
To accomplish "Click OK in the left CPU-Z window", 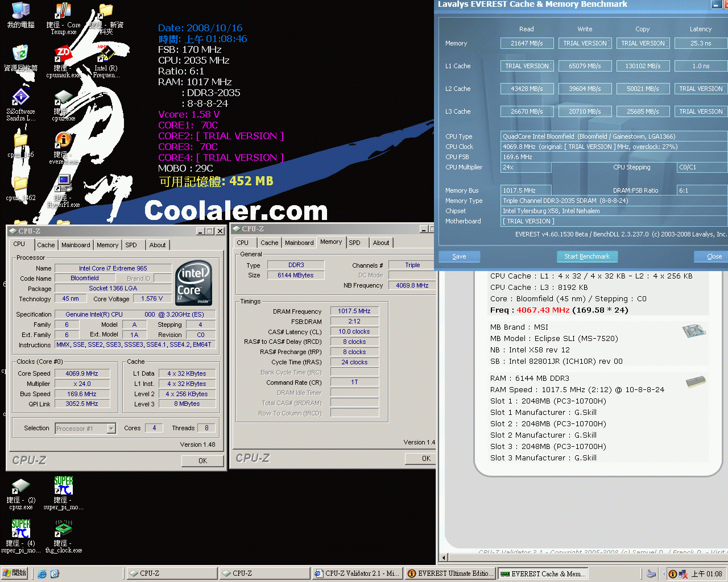I will [202, 461].
